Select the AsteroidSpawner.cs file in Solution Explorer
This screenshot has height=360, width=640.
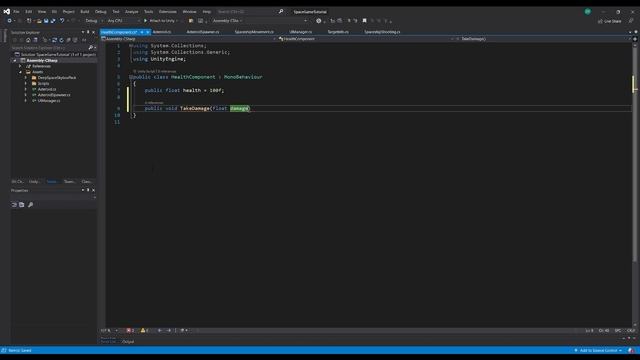click(54, 95)
